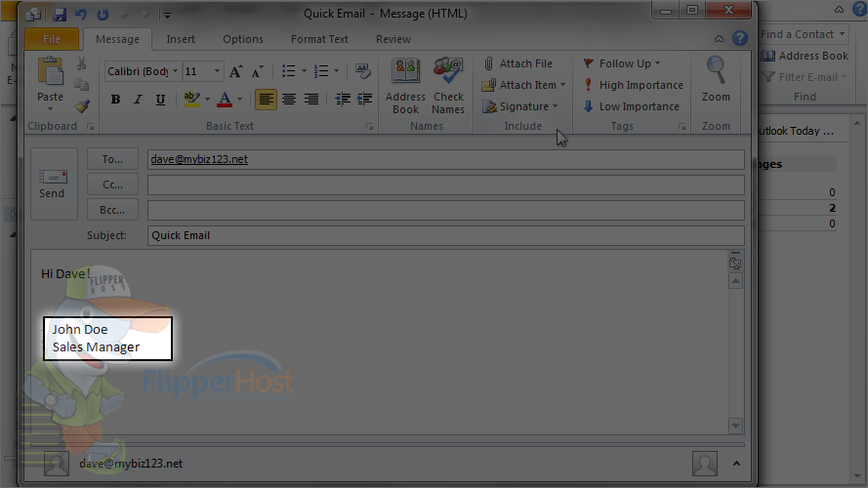Viewport: 868px width, 488px height.
Task: Switch to the Options tab
Action: coord(243,39)
